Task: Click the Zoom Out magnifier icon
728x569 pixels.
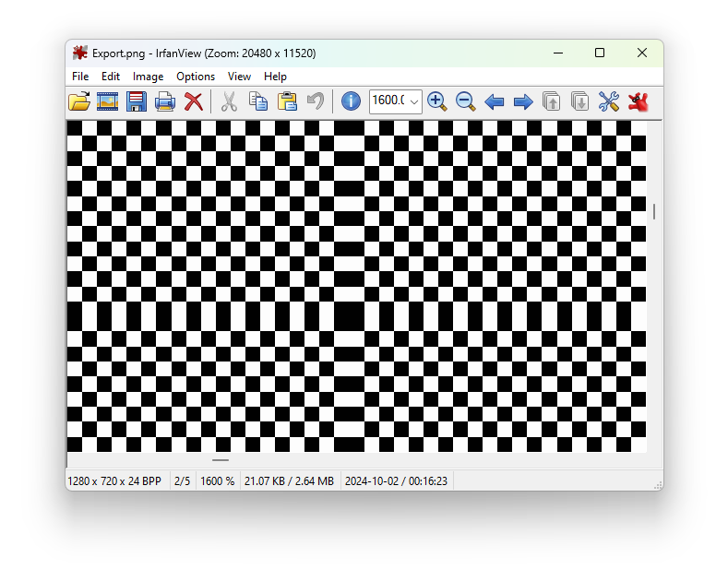Action: [466, 101]
